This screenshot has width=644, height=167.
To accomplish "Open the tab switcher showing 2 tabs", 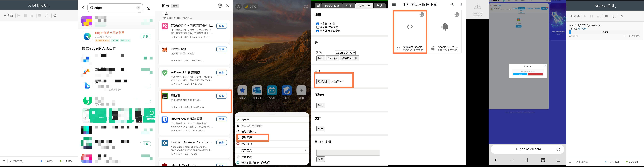I will [x=543, y=160].
